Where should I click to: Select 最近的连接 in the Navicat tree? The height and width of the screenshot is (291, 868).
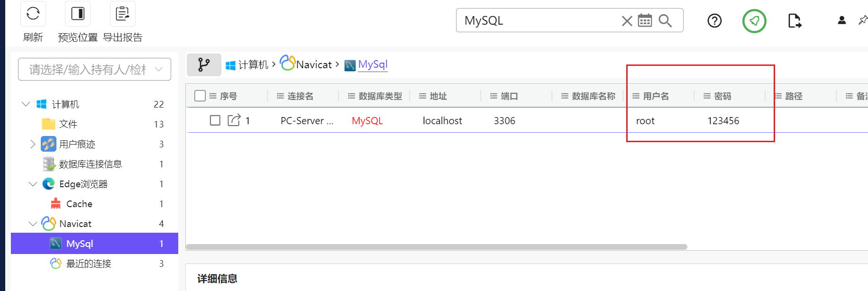(x=89, y=264)
